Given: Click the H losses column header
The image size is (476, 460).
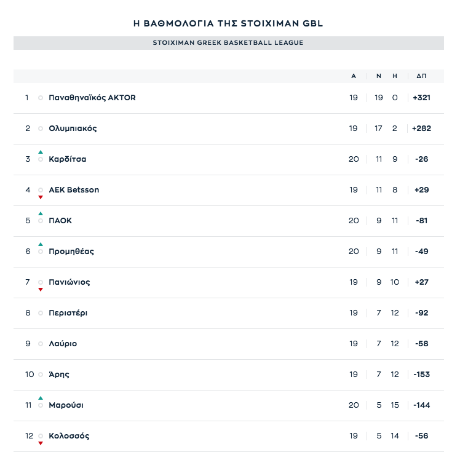Looking at the screenshot, I should click(x=395, y=76).
